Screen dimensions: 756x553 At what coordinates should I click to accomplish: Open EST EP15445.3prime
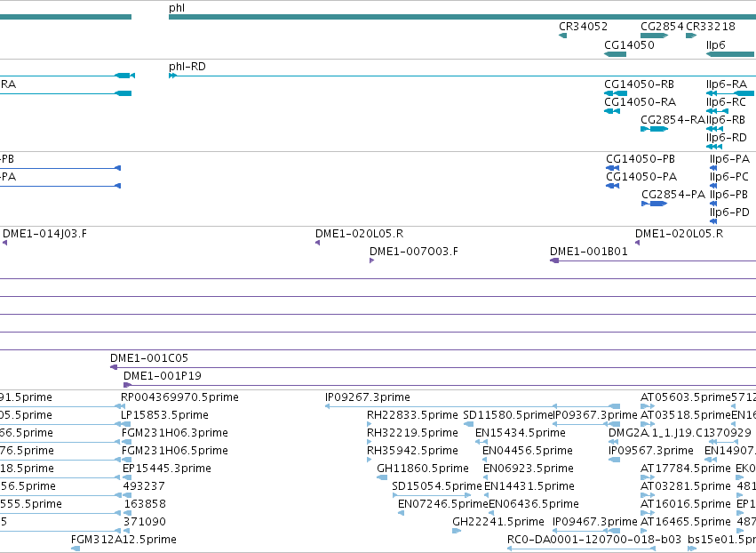(167, 469)
